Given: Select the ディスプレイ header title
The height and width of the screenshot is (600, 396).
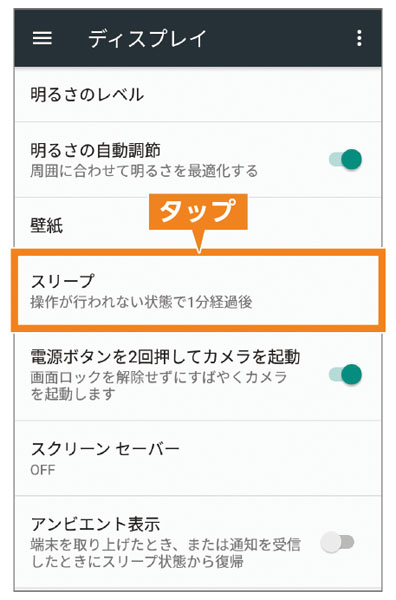Looking at the screenshot, I should 147,39.
